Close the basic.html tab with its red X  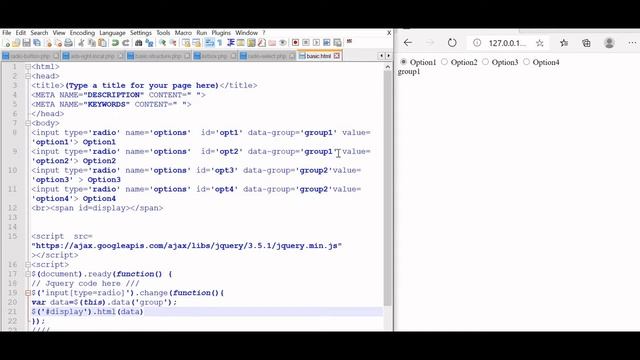pyautogui.click(x=337, y=56)
